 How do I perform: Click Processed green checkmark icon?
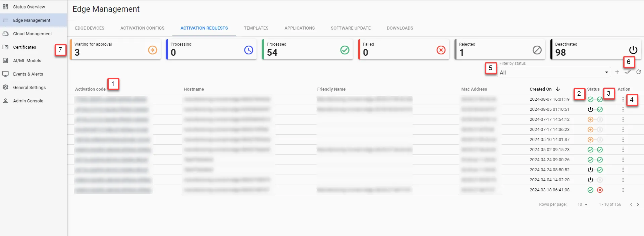[x=345, y=50]
